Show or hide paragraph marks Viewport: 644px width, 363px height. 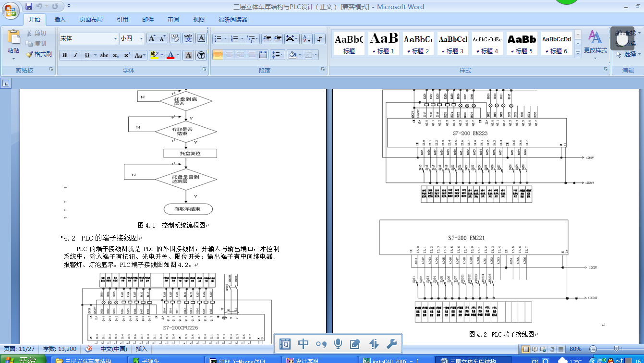(x=320, y=38)
